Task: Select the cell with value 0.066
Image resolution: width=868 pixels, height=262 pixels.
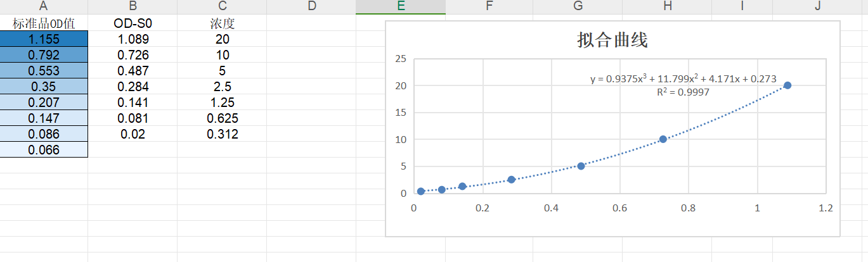Action: click(44, 150)
